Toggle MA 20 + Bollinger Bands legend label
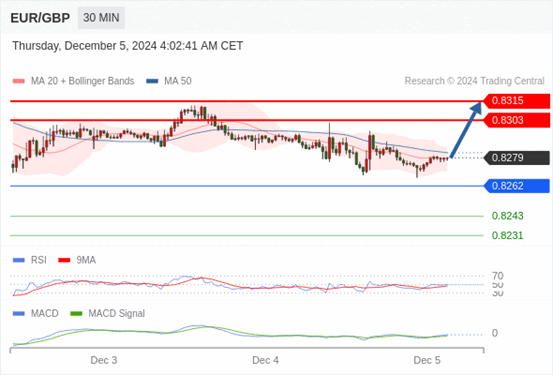This screenshot has width=553, height=375. (83, 81)
